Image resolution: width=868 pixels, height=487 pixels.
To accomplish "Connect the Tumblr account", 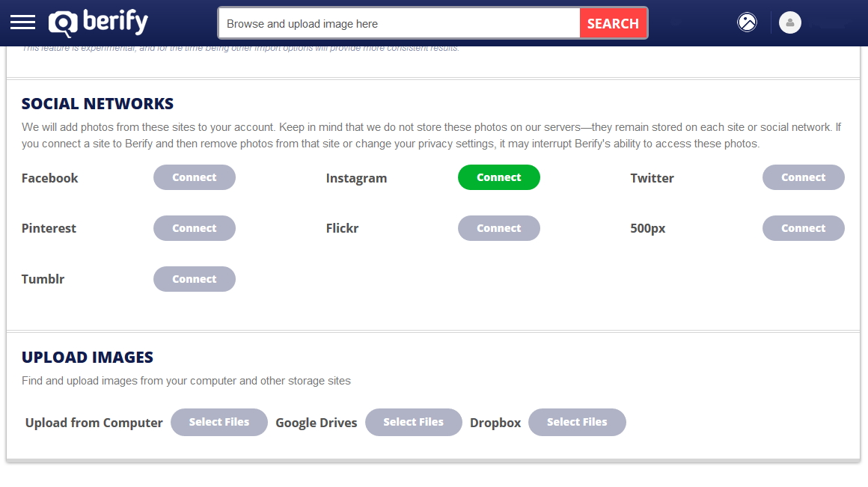I will pos(195,279).
